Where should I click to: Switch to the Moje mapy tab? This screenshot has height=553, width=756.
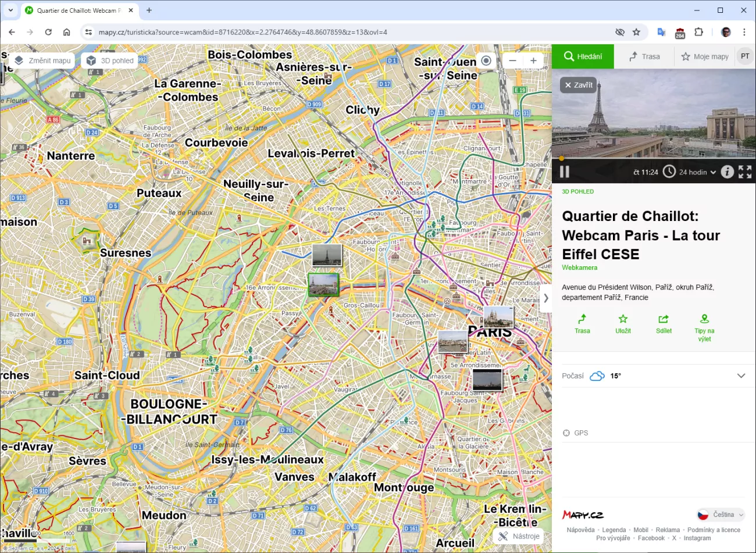click(705, 56)
